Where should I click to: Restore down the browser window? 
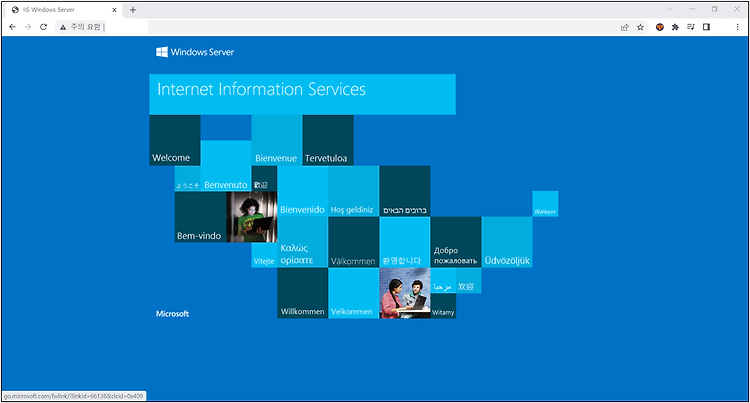click(714, 9)
